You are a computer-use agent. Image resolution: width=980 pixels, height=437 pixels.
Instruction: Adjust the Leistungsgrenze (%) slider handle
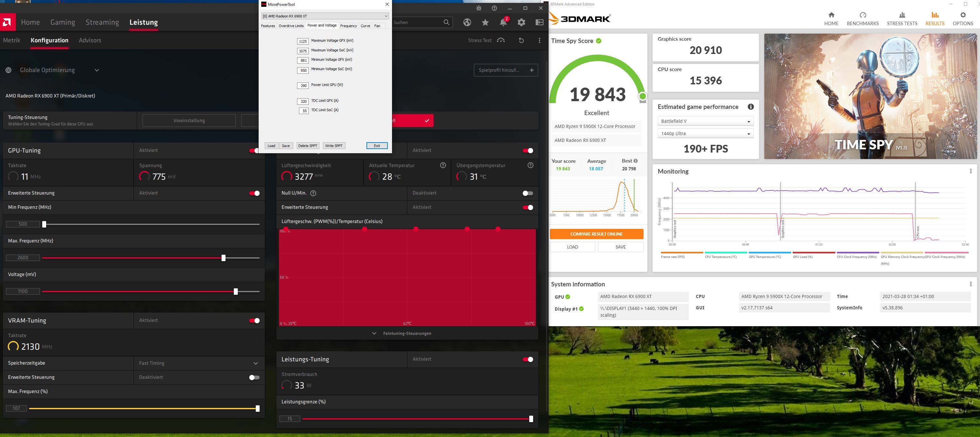click(531, 419)
